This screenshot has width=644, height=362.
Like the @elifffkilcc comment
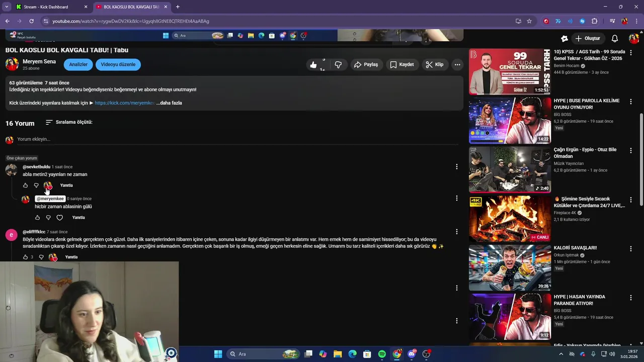pos(26,257)
